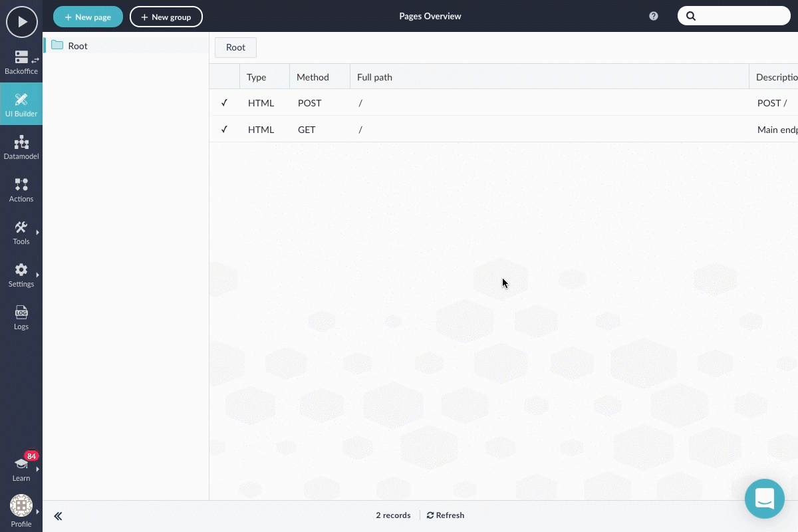
Task: Click the checkmark on the GET row
Action: 224,130
